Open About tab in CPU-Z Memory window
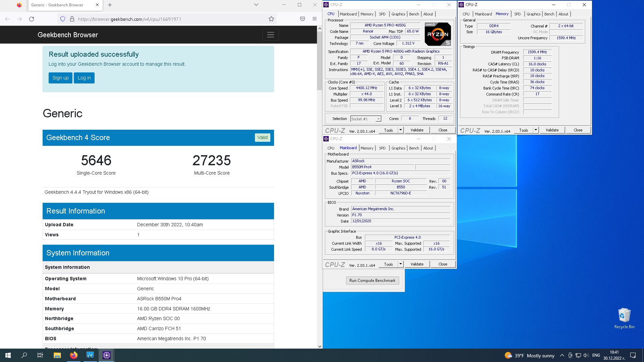The height and width of the screenshot is (362, 644). pyautogui.click(x=563, y=14)
